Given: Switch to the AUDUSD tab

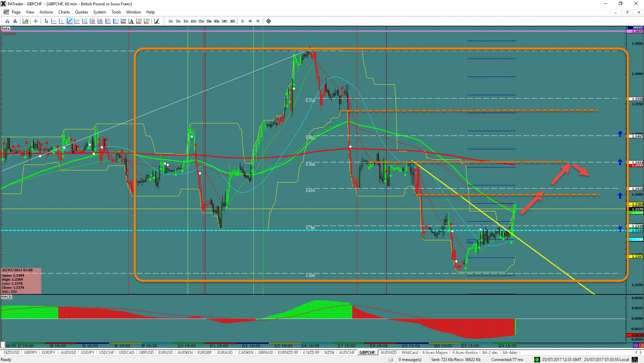Looking at the screenshot, I should tap(68, 352).
